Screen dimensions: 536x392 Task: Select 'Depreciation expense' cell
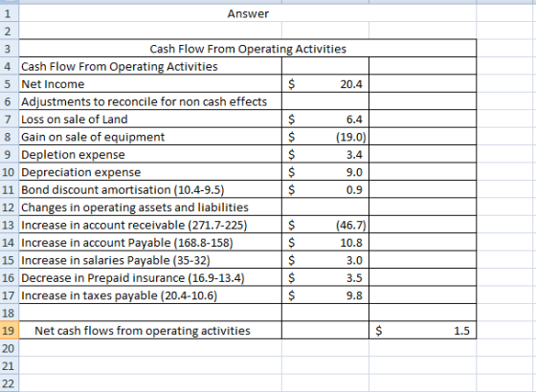pyautogui.click(x=150, y=172)
